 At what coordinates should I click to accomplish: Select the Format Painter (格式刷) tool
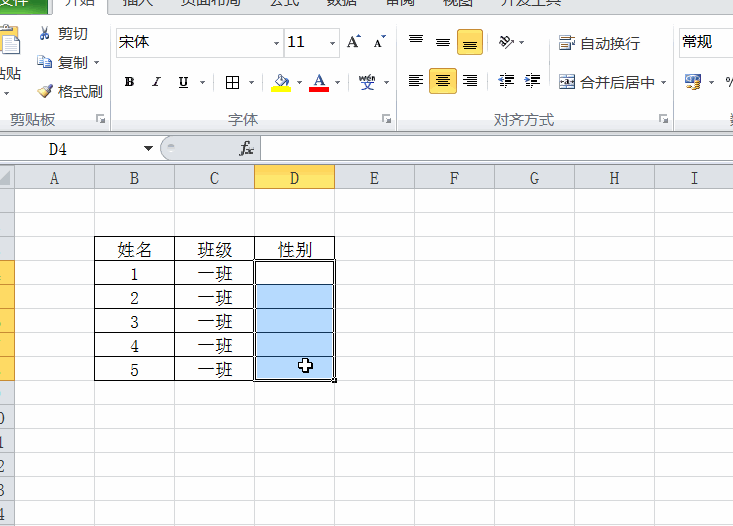click(69, 91)
